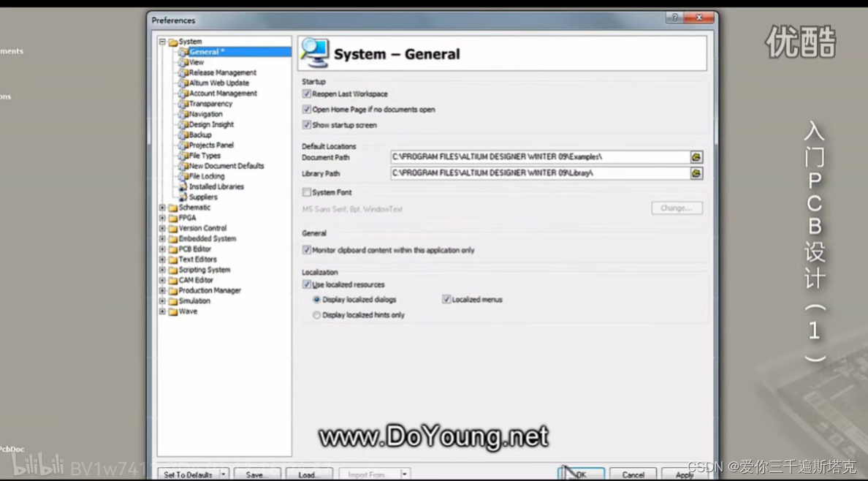This screenshot has height=481, width=868.
Task: Collapse the System tree node
Action: pos(162,42)
